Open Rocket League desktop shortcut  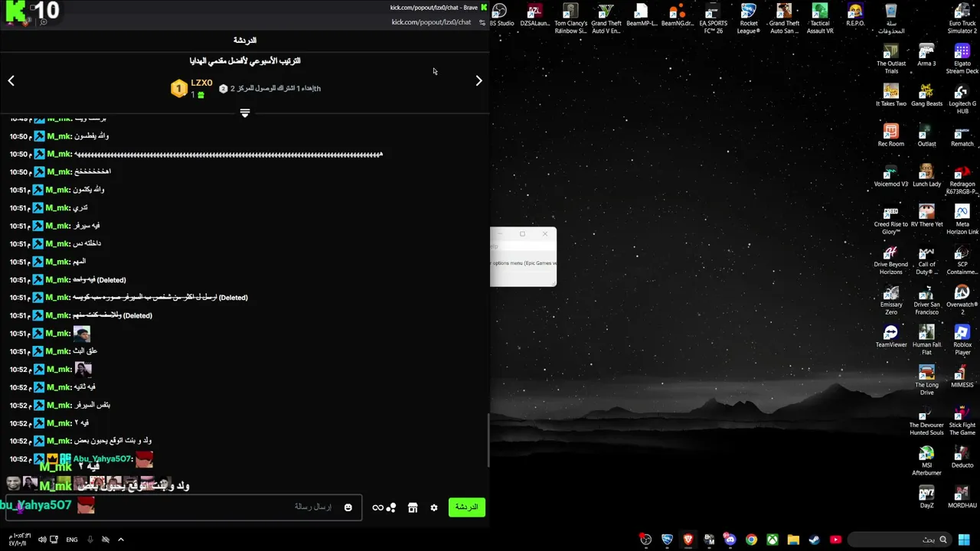coord(748,18)
